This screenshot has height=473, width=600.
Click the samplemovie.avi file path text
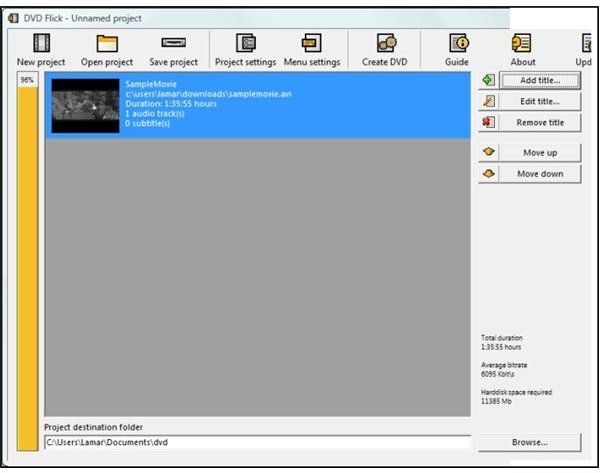pyautogui.click(x=209, y=94)
